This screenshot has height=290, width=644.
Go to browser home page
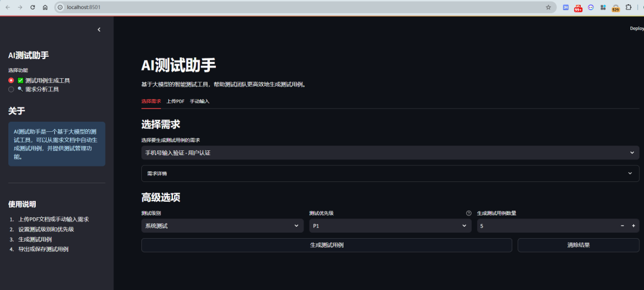click(45, 7)
